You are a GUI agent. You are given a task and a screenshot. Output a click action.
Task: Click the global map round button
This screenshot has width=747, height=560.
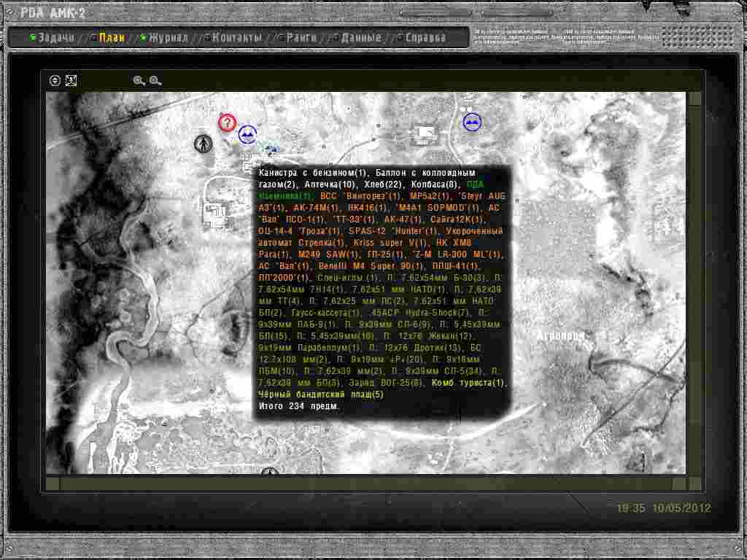(55, 81)
